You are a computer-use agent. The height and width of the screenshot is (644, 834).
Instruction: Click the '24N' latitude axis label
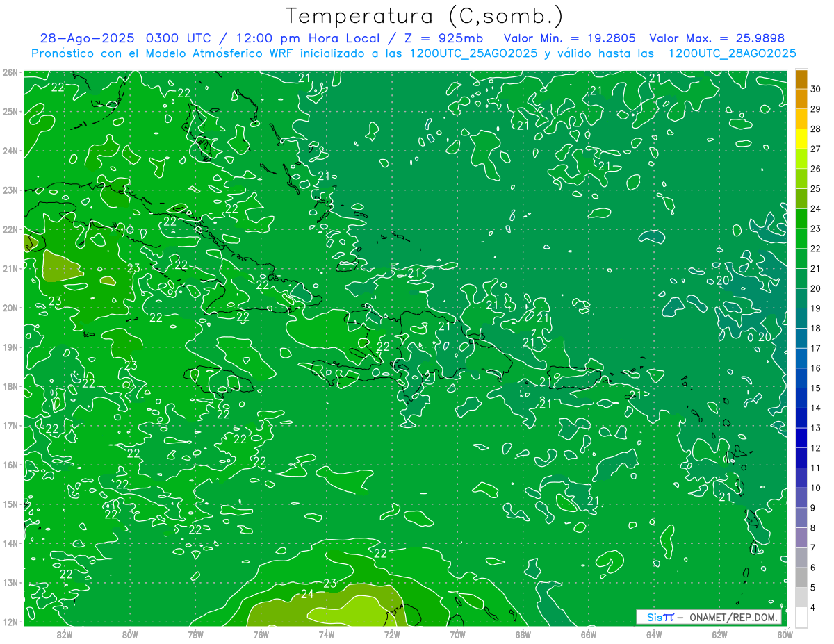pyautogui.click(x=10, y=151)
